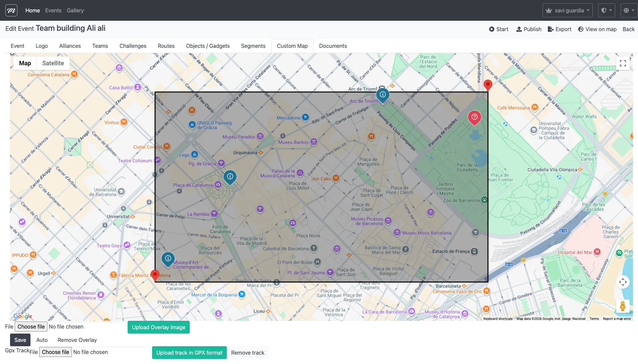Open the language globe dropdown

[x=629, y=10]
